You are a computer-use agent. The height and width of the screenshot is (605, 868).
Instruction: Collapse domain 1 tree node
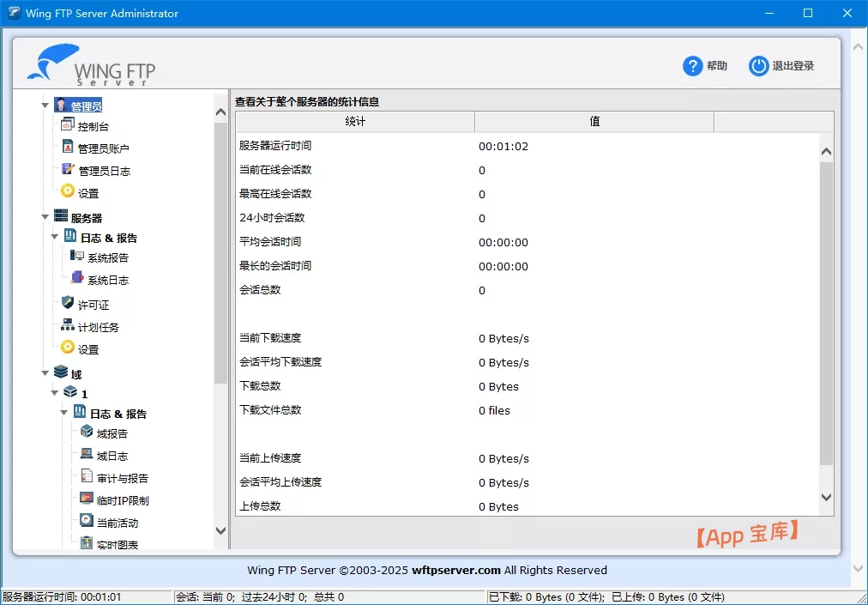(55, 393)
